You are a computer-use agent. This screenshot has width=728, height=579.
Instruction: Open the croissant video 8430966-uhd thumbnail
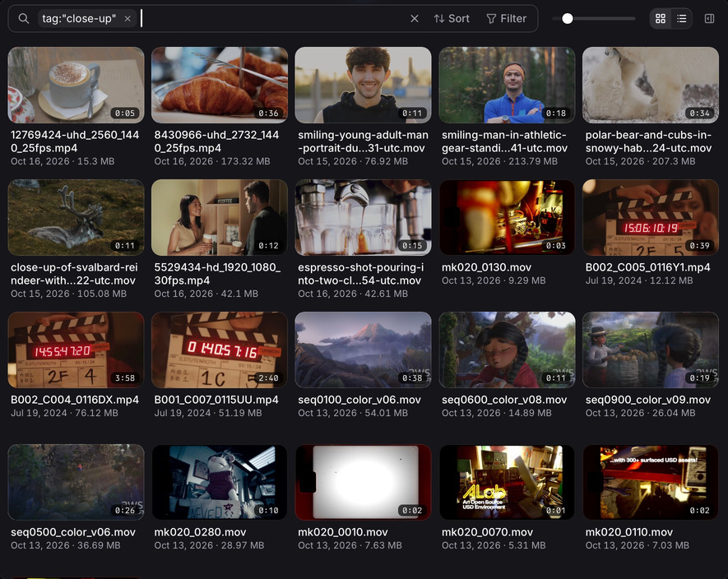pyautogui.click(x=220, y=85)
